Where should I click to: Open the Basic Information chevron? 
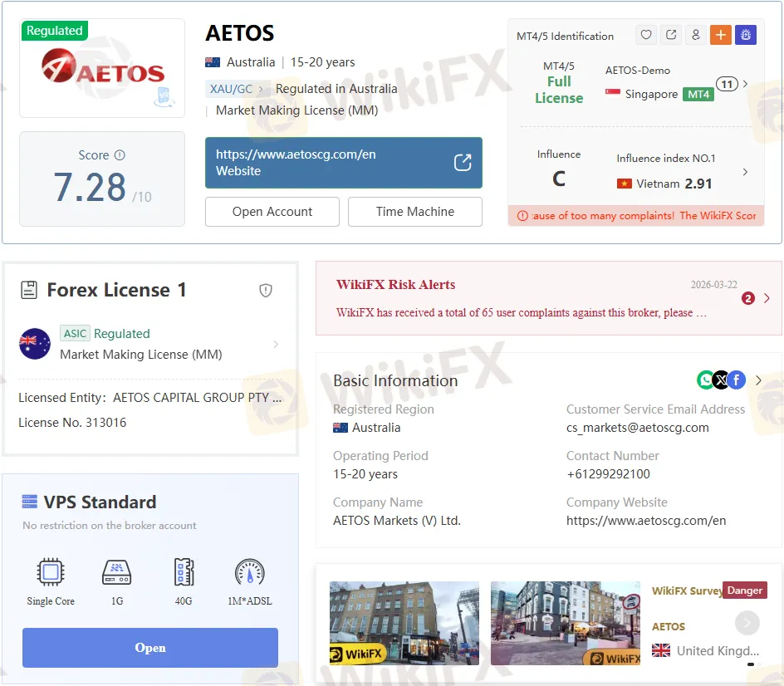(758, 380)
